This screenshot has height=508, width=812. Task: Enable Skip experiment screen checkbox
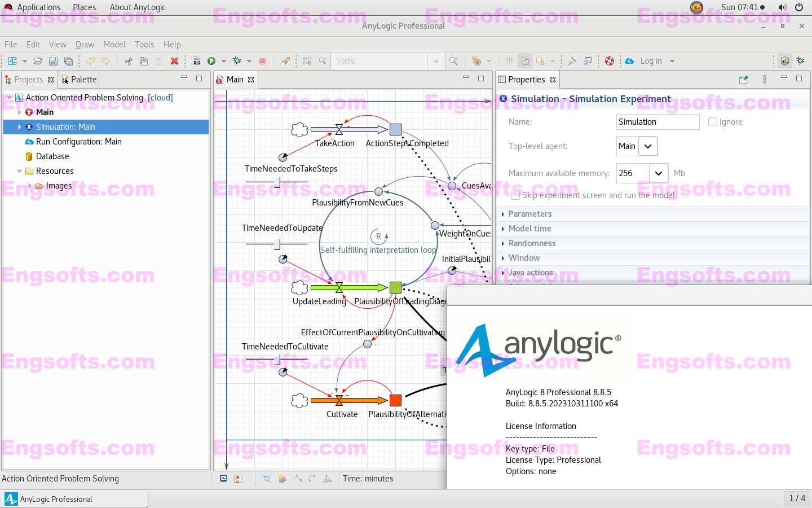[515, 195]
